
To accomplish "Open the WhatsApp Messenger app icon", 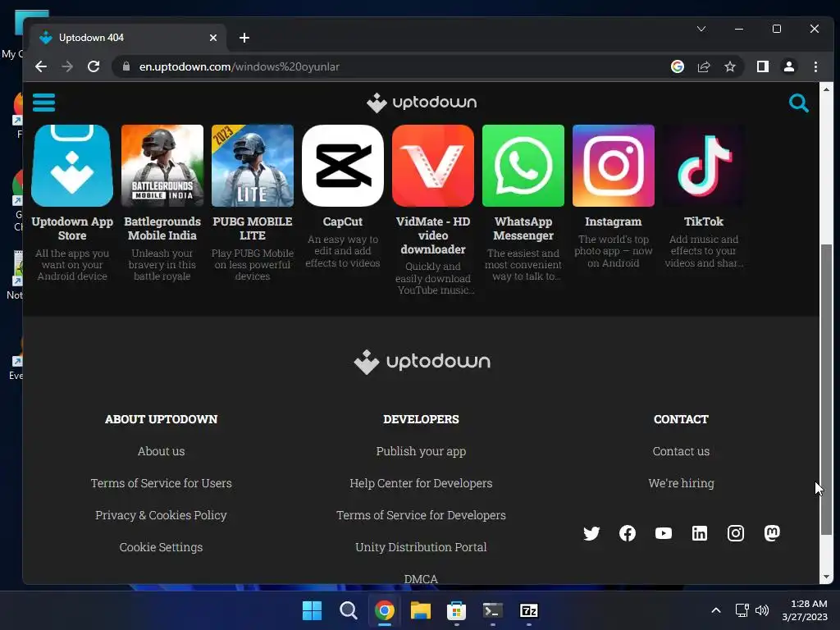I will tap(523, 166).
